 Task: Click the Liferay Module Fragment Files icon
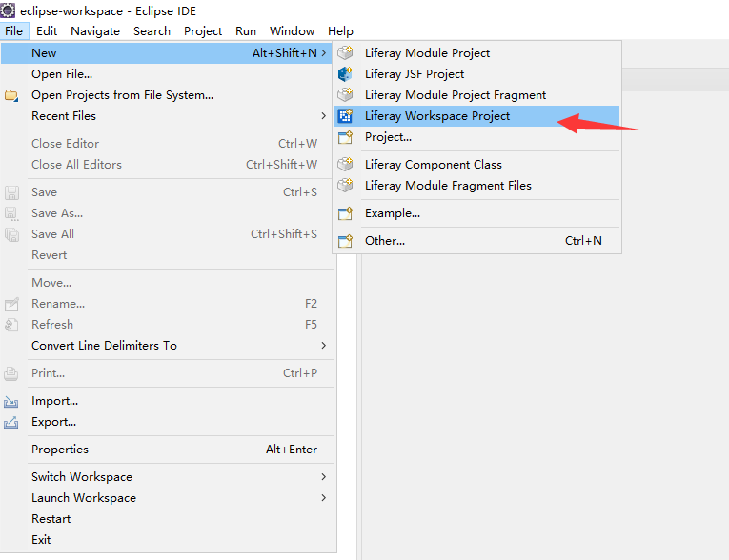pyautogui.click(x=345, y=185)
